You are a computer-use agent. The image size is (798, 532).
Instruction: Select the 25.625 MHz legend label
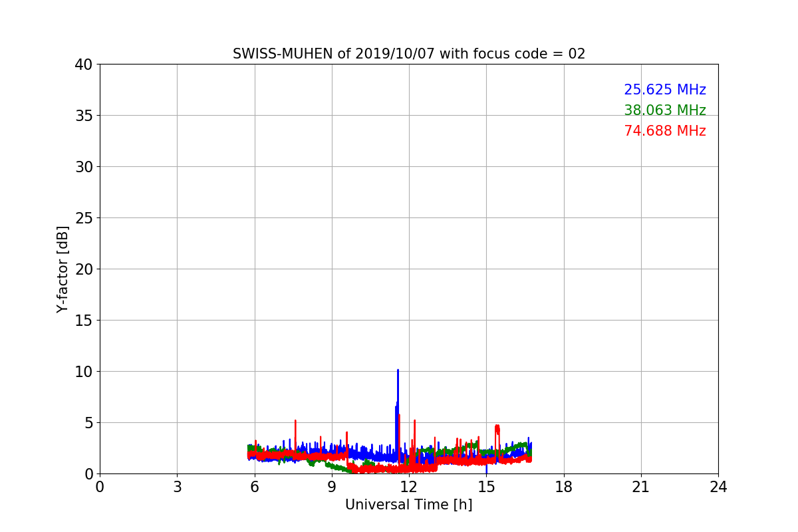pos(665,90)
